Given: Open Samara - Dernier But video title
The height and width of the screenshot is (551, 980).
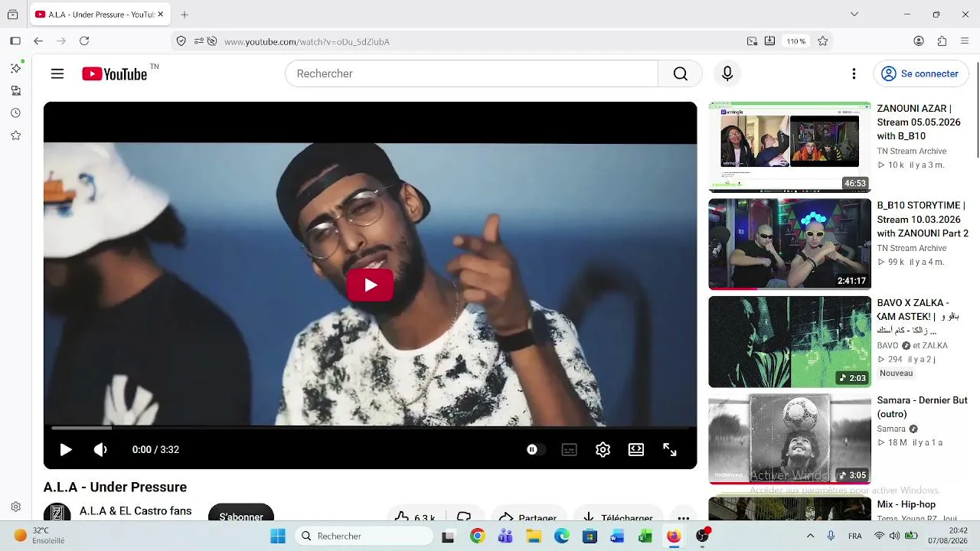Looking at the screenshot, I should click(922, 407).
